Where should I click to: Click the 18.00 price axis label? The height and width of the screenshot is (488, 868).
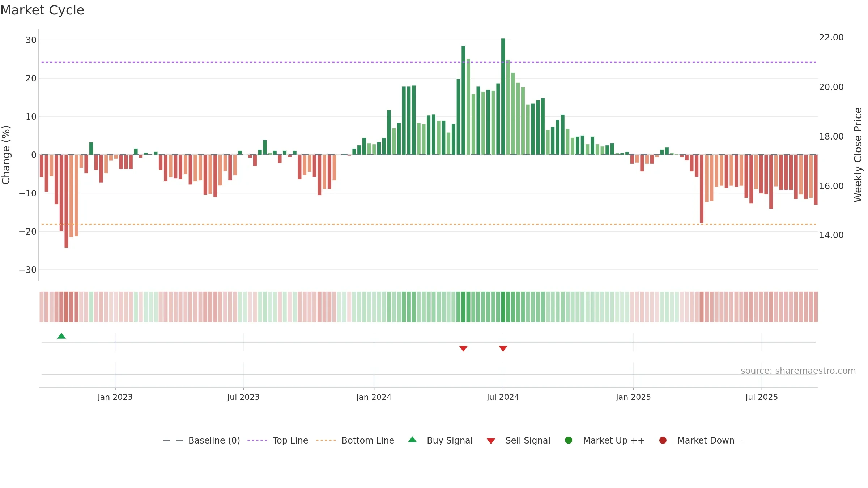click(831, 137)
